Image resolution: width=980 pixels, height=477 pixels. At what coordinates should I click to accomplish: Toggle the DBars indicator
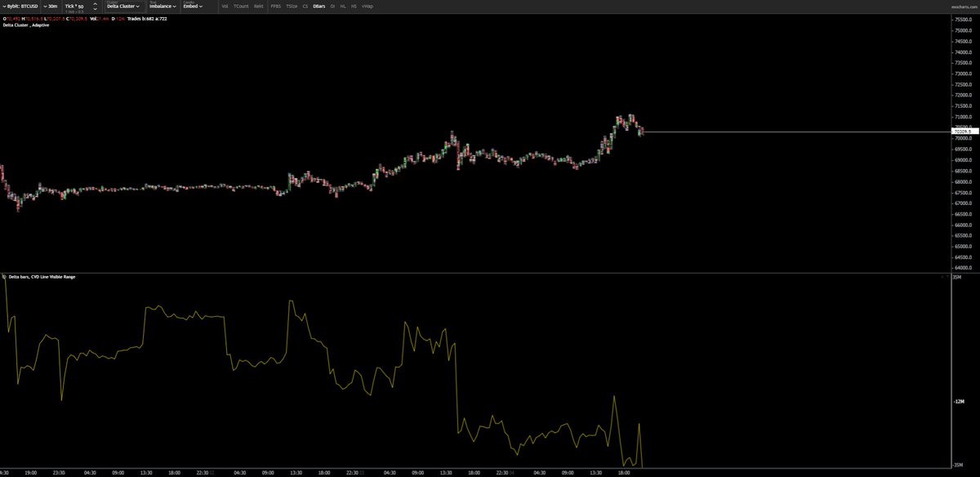(319, 6)
